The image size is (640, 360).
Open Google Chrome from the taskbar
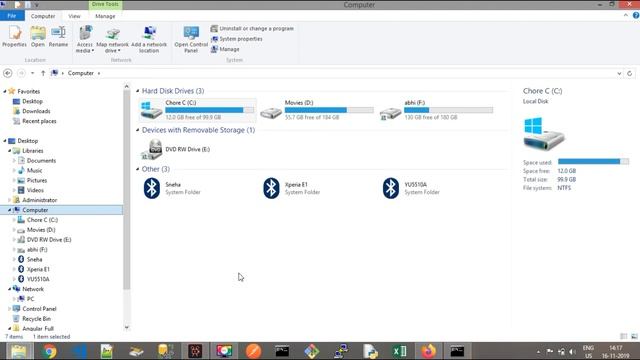click(x=49, y=351)
